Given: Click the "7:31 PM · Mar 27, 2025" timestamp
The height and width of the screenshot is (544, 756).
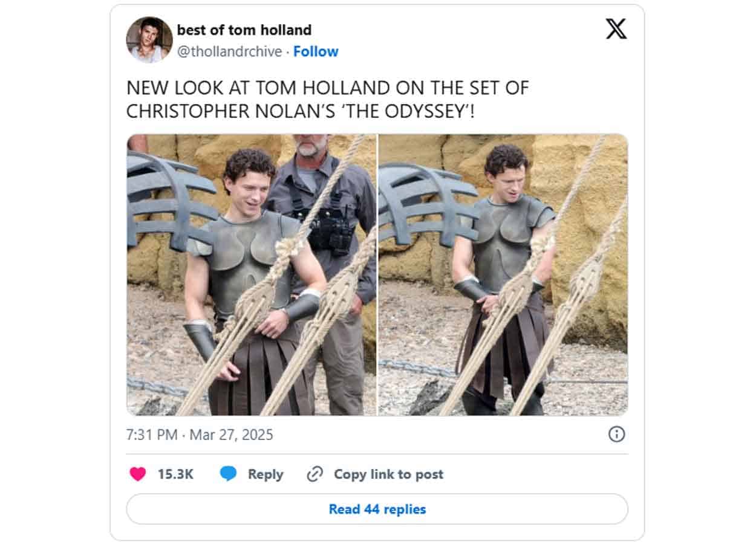Looking at the screenshot, I should pyautogui.click(x=199, y=434).
